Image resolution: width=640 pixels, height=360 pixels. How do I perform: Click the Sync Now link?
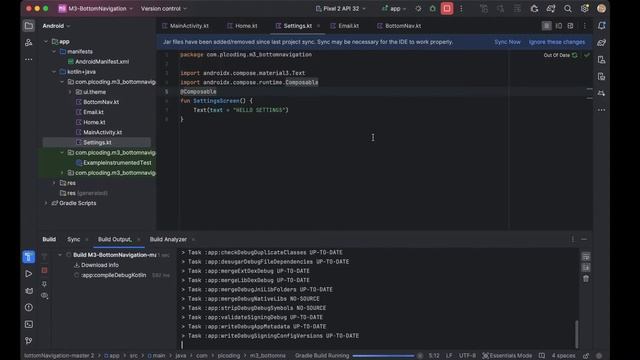tap(507, 42)
